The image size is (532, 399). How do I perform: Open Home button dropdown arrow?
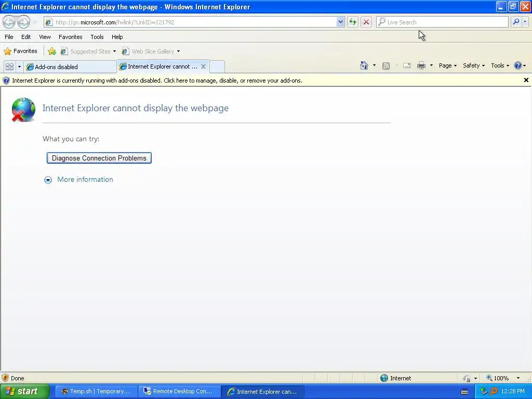coord(374,65)
